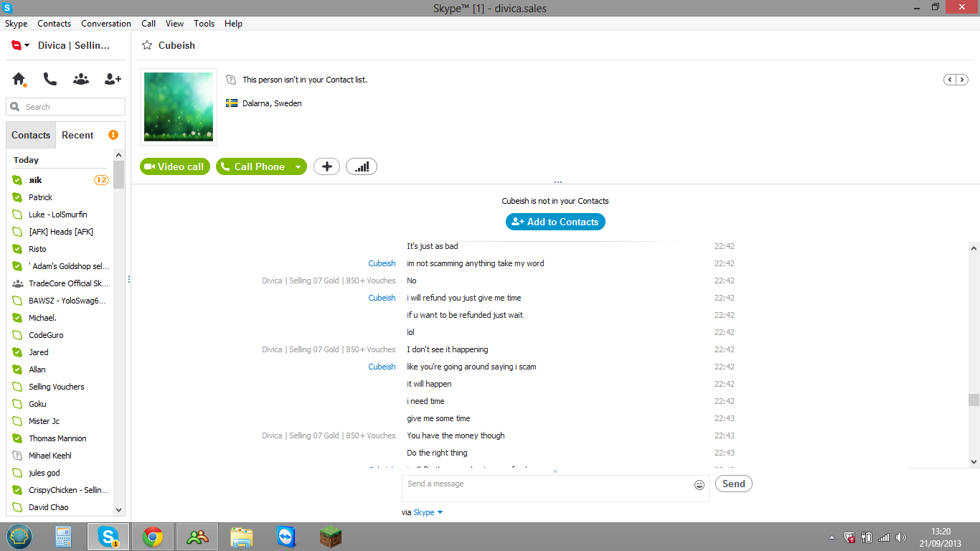This screenshot has width=980, height=551.
Task: Open the Skype menu
Action: tap(16, 24)
